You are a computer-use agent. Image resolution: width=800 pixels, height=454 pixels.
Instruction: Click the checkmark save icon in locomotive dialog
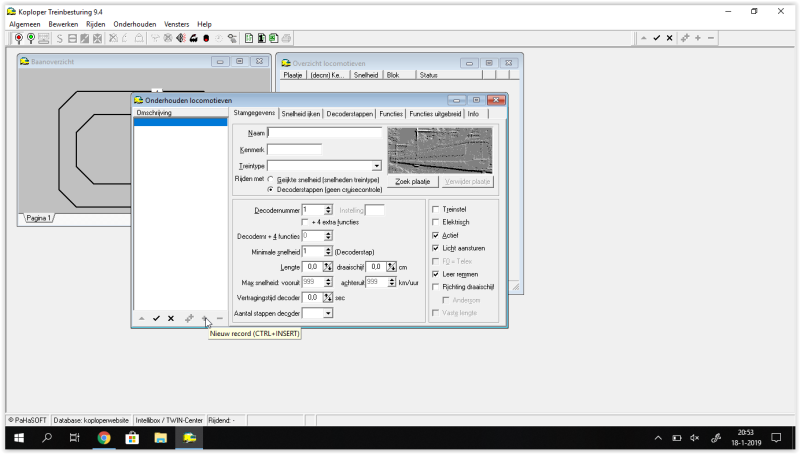[x=156, y=318]
